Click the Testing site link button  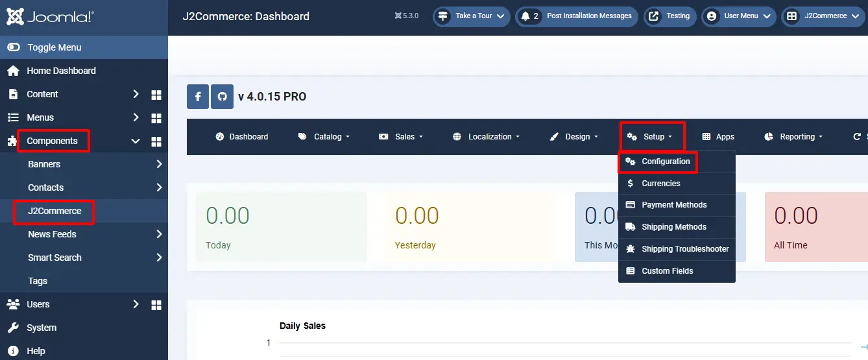[x=670, y=16]
